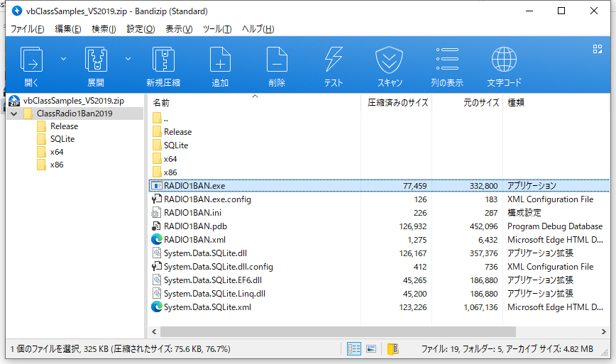Select ClassRadio1Ban2019 folder in tree
Image resolution: width=616 pixels, height=364 pixels.
(x=75, y=114)
